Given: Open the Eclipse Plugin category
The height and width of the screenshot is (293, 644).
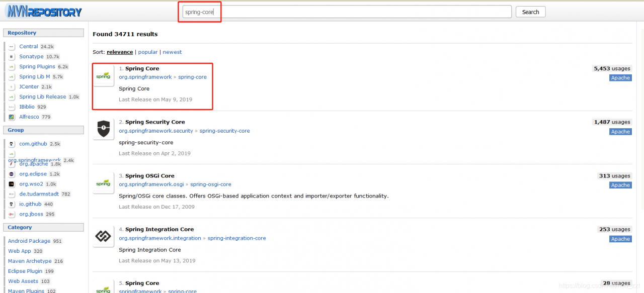Looking at the screenshot, I should (25, 271).
